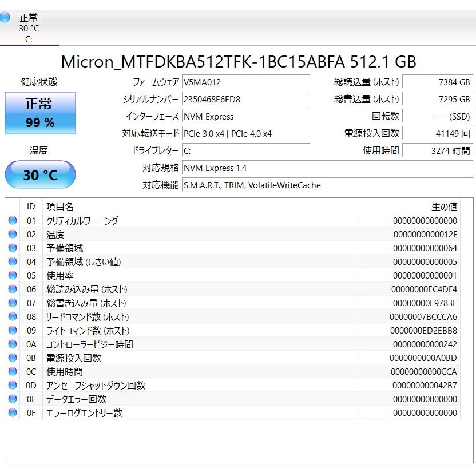476x476 pixels.
Task: Click the ファームウェア label
Action: 156,82
